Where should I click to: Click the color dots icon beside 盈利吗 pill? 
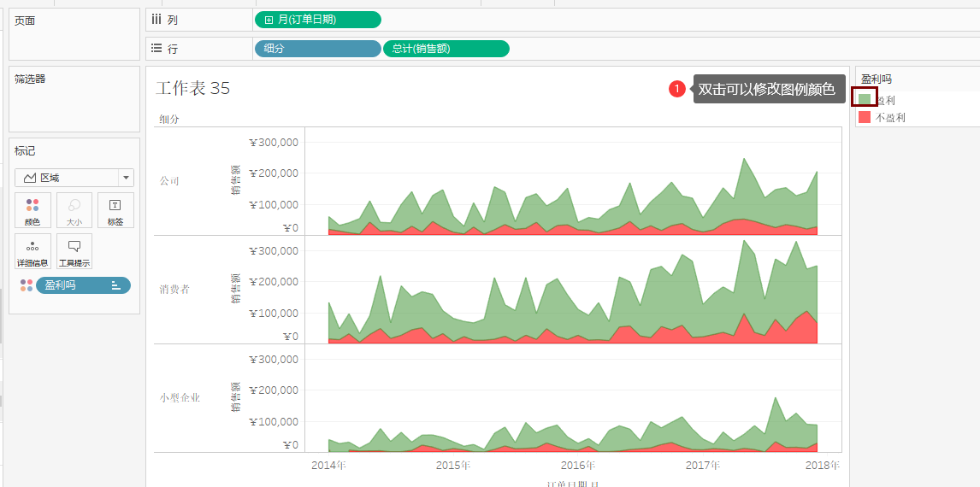[27, 285]
